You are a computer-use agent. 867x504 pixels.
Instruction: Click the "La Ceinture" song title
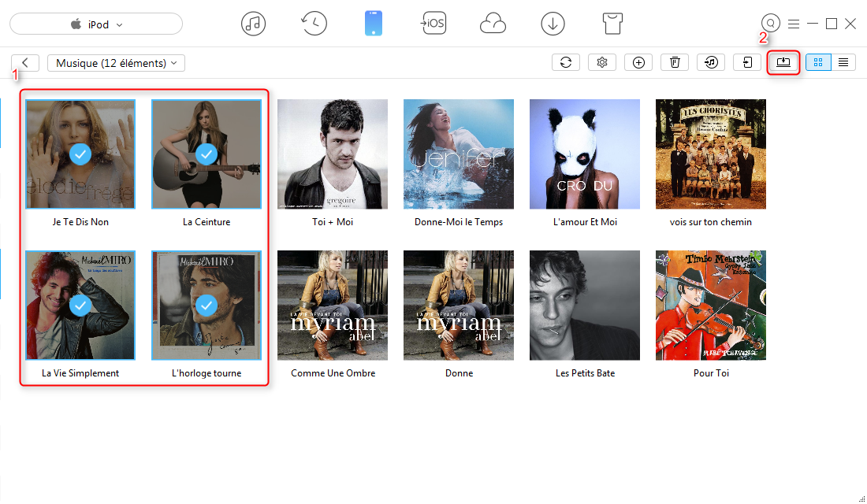[x=207, y=222]
